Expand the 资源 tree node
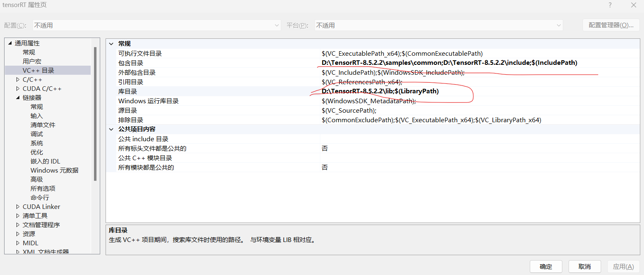This screenshot has width=644, height=275. coord(18,234)
